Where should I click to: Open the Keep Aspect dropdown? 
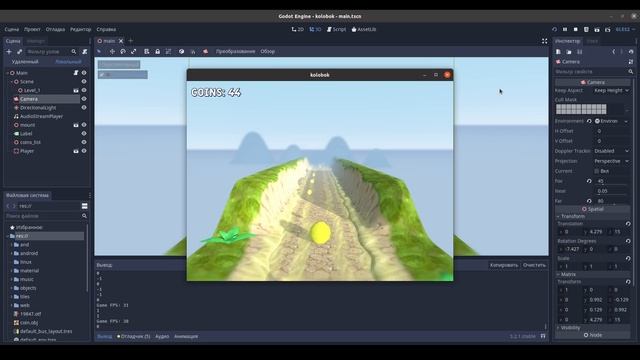(x=611, y=91)
